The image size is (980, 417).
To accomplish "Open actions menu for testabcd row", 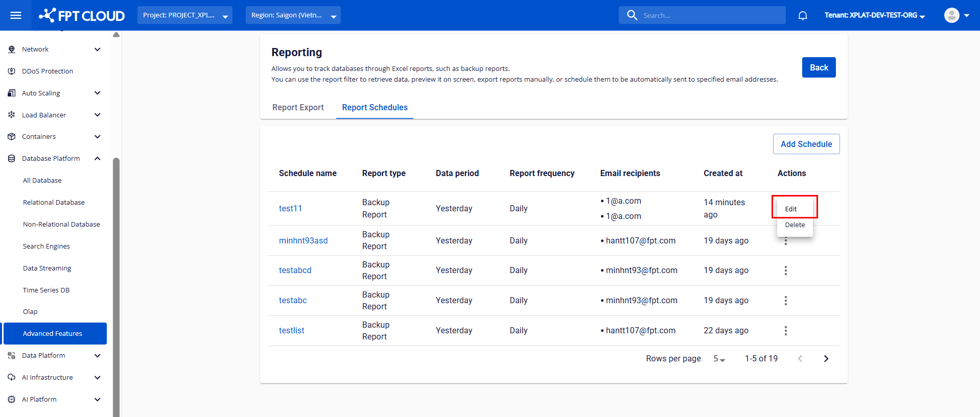I will [786, 271].
